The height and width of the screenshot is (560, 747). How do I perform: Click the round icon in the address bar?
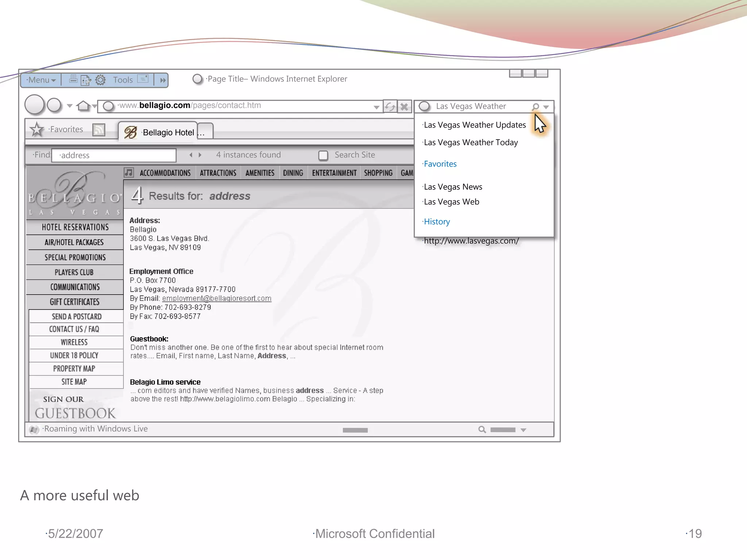108,106
